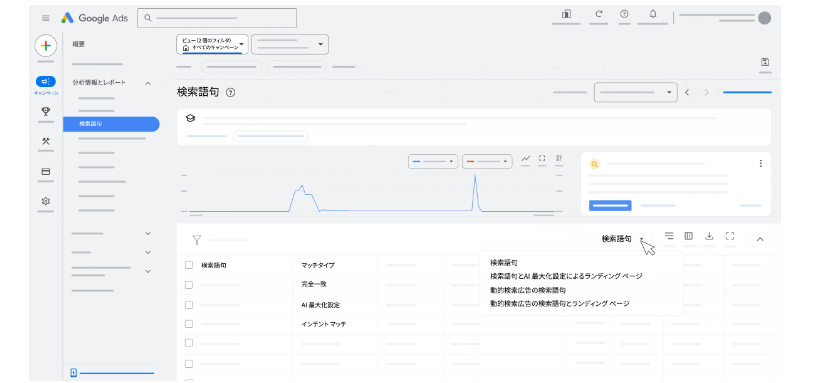Click the graduation cap tip icon

[x=190, y=118]
